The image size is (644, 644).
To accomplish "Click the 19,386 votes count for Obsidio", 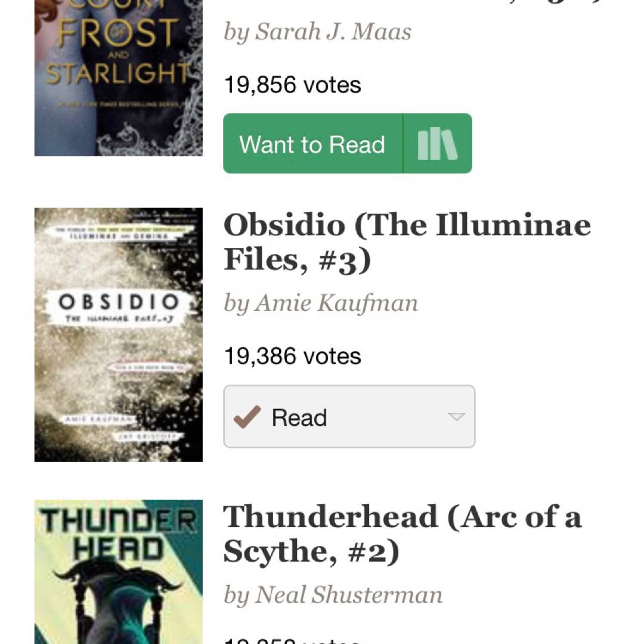I will click(292, 356).
